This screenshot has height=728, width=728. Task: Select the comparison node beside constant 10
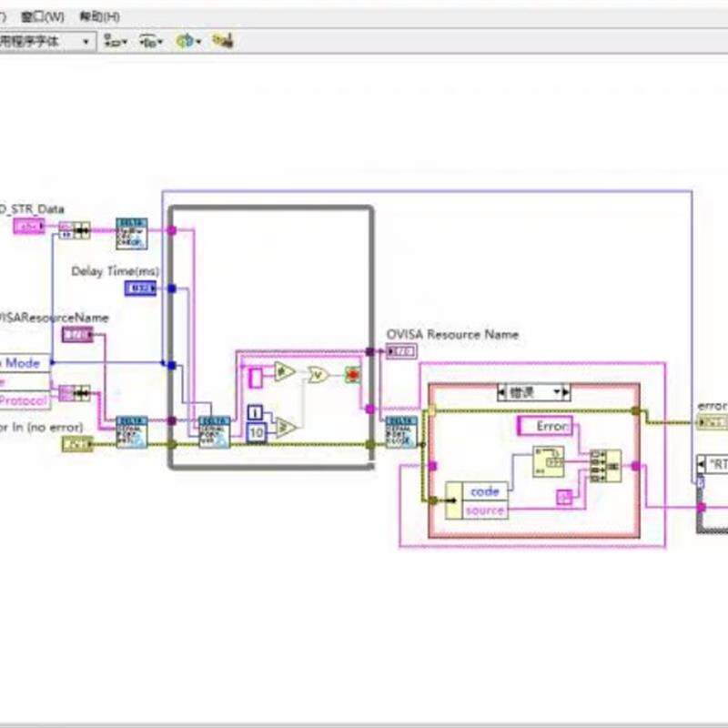click(286, 427)
